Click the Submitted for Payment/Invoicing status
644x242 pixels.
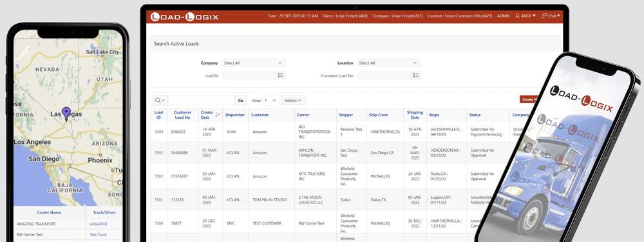tap(487, 132)
